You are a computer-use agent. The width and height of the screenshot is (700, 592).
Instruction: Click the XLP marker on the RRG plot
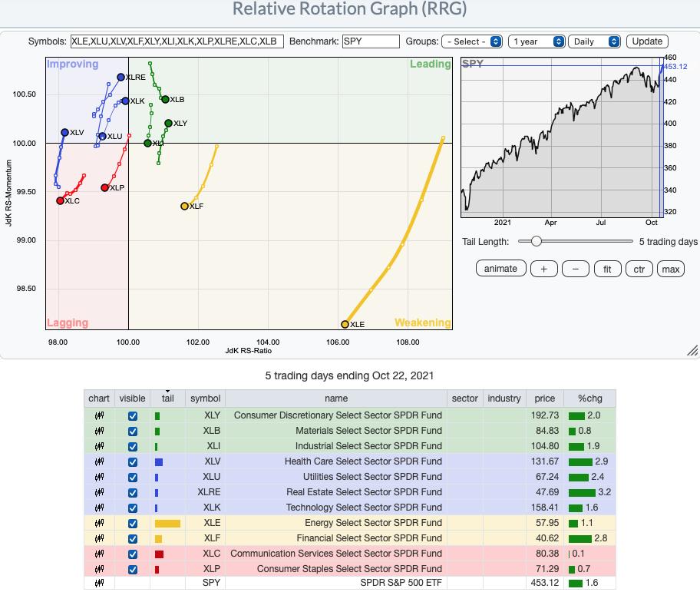tap(105, 187)
